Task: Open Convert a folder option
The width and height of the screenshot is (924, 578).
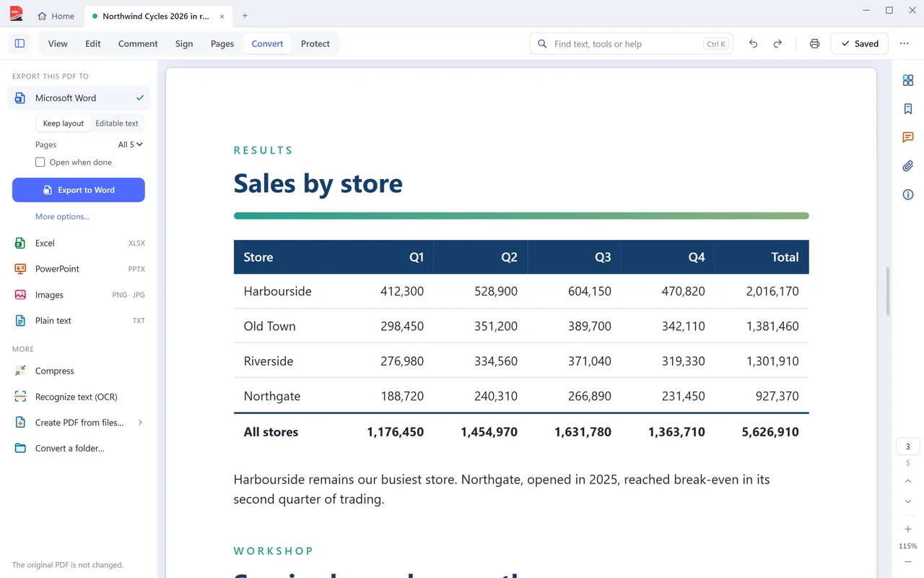Action: (79, 449)
